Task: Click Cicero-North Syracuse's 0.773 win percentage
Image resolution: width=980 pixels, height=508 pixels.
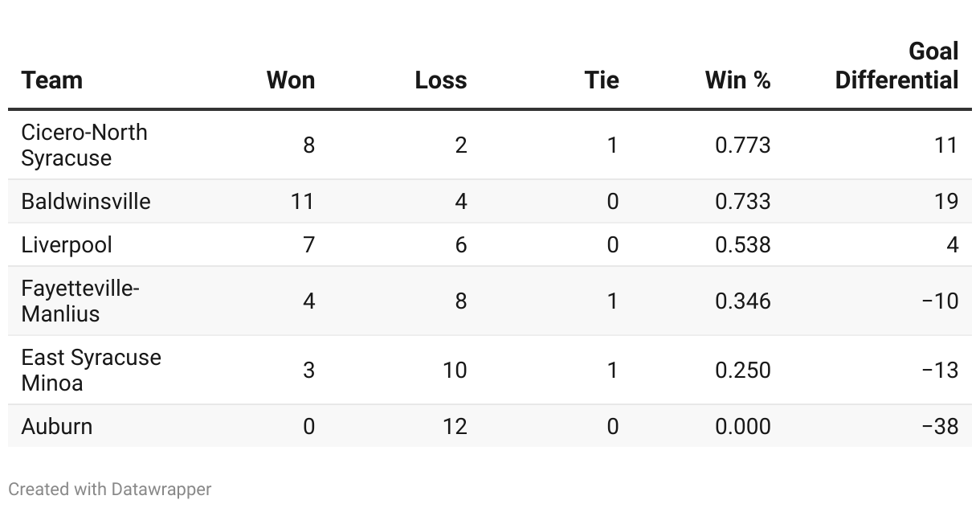Action: 742,145
